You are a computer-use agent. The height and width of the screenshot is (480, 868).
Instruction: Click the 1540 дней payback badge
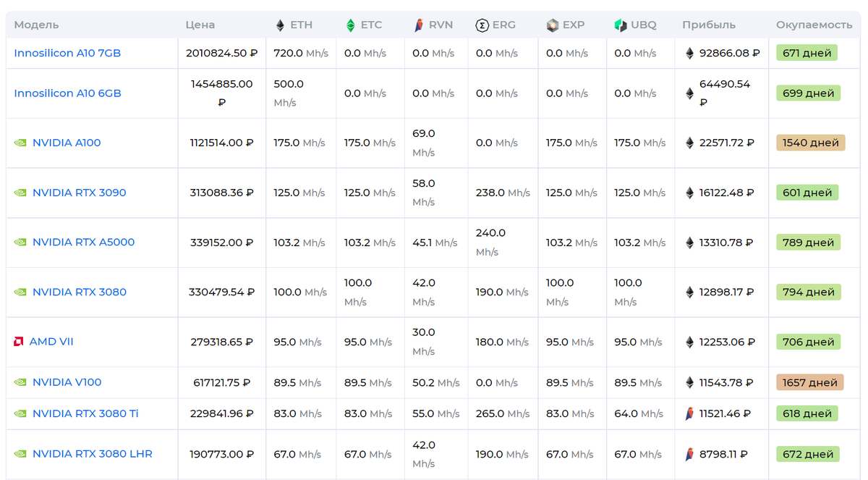click(x=810, y=143)
